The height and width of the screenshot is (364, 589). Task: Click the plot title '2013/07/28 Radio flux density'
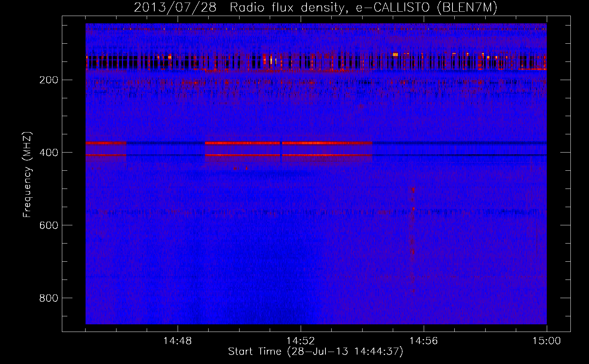click(x=316, y=7)
